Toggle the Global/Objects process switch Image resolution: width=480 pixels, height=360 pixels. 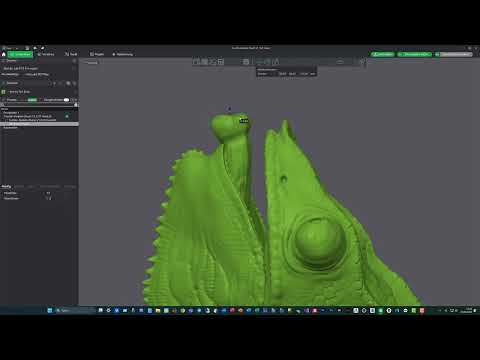pyautogui.click(x=32, y=100)
